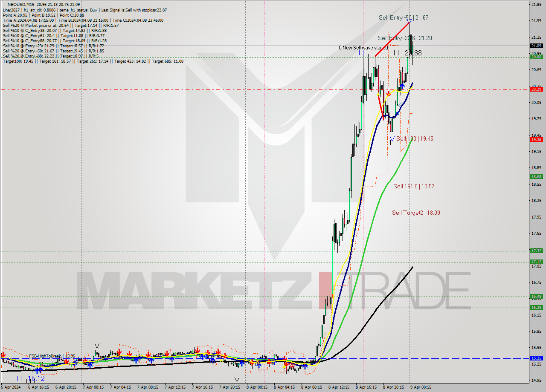Screen dimensions: 546x392
Task: Select the 'Sell Target2 | 18.09' label
Action: coord(416,213)
